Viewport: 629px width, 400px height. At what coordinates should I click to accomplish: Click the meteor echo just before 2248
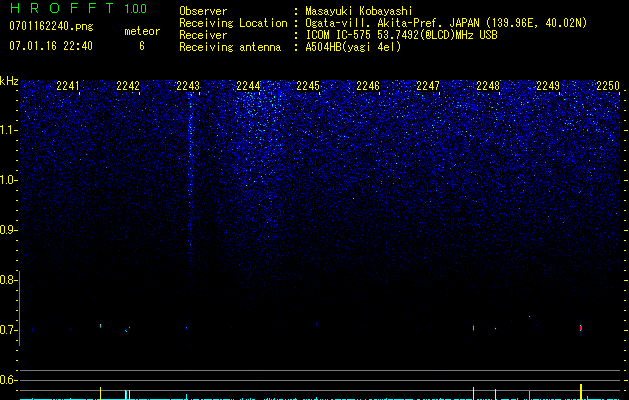(x=474, y=328)
